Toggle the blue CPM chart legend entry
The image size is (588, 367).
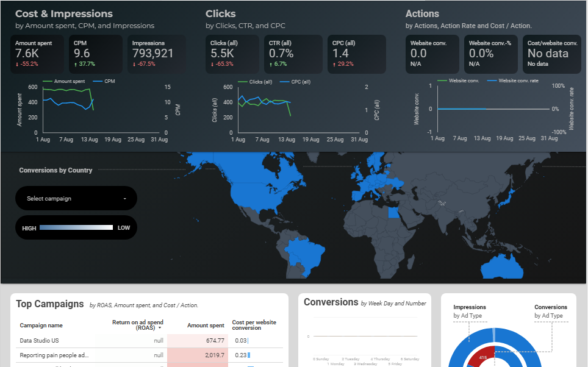[104, 81]
